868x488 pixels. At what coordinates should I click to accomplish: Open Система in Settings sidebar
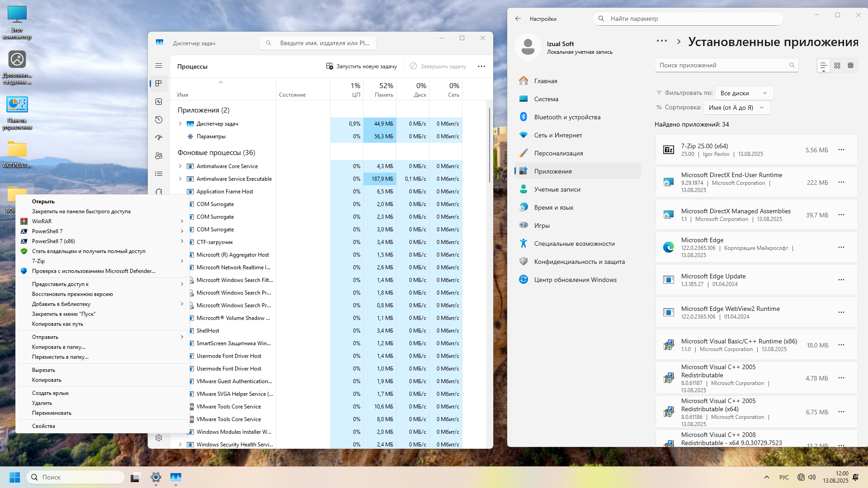578,99
